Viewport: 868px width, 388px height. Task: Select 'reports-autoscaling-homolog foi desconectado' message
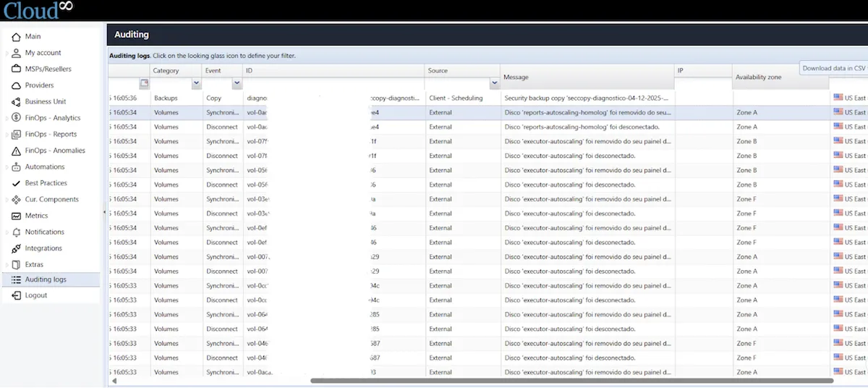point(587,127)
